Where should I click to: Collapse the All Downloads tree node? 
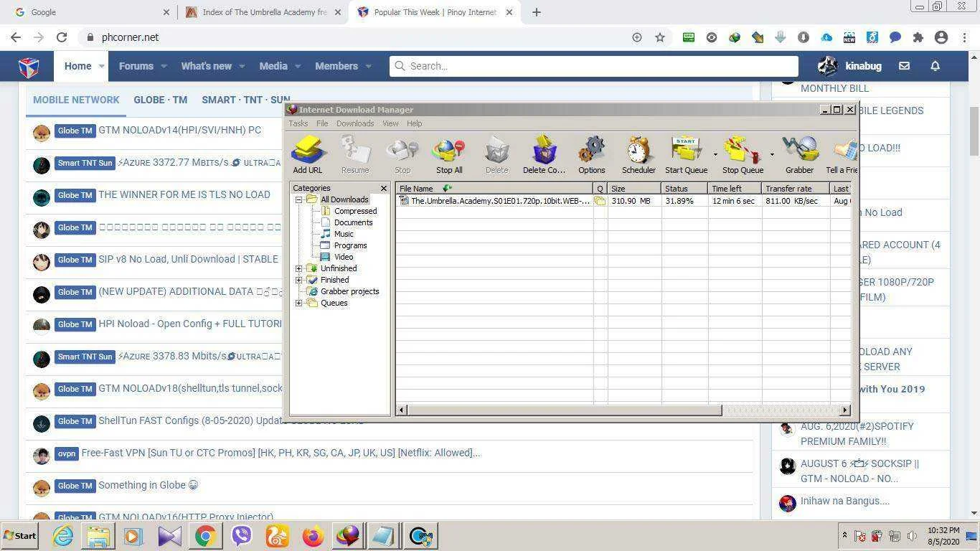(299, 199)
